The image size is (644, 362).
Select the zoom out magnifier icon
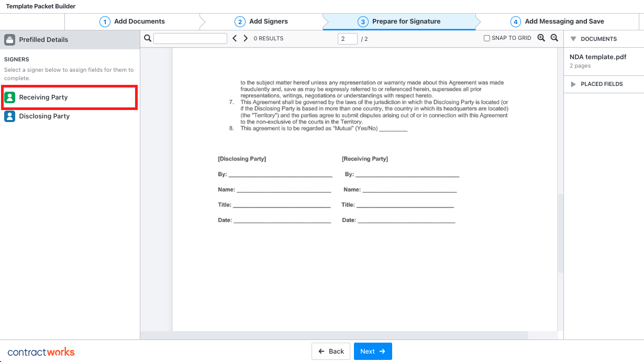[x=554, y=38]
